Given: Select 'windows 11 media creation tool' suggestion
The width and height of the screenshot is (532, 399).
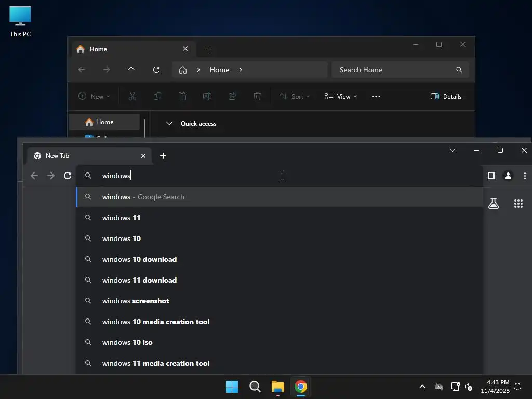Looking at the screenshot, I should (x=280, y=363).
